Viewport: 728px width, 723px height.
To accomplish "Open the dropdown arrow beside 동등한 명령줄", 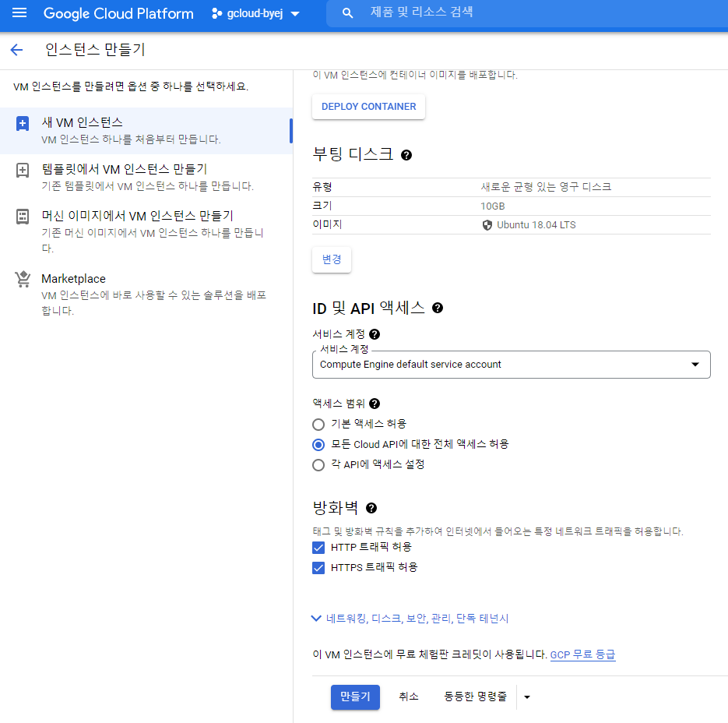I will (527, 697).
